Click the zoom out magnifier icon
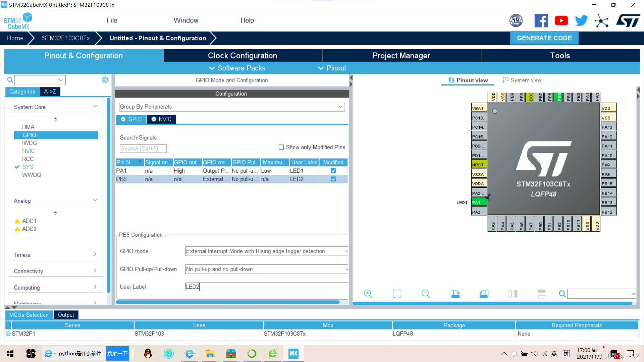The image size is (644, 362). [426, 294]
